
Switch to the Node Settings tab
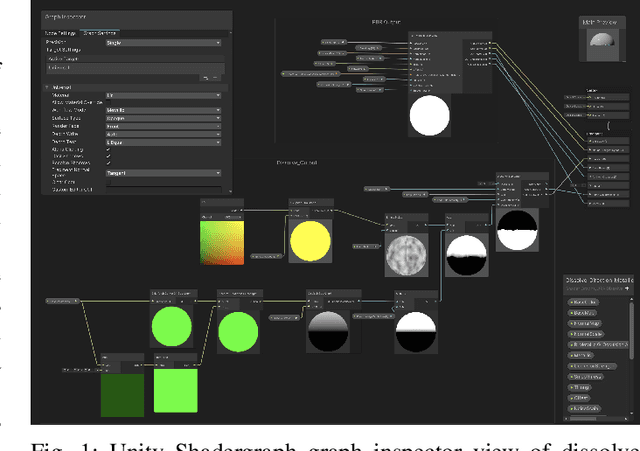59,32
